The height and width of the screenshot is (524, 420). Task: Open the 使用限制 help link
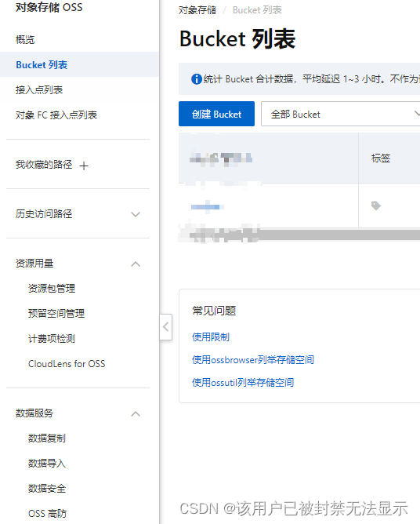(x=211, y=337)
